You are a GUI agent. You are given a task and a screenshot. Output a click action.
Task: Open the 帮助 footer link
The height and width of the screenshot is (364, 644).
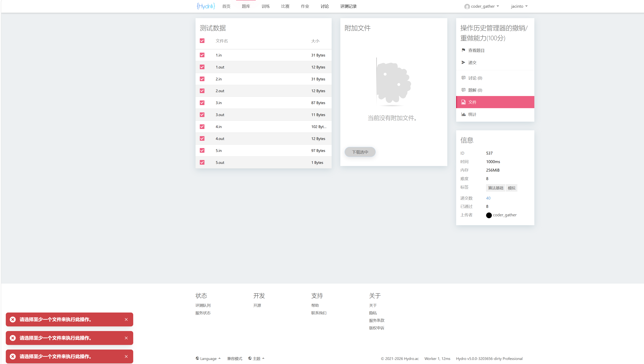point(315,305)
